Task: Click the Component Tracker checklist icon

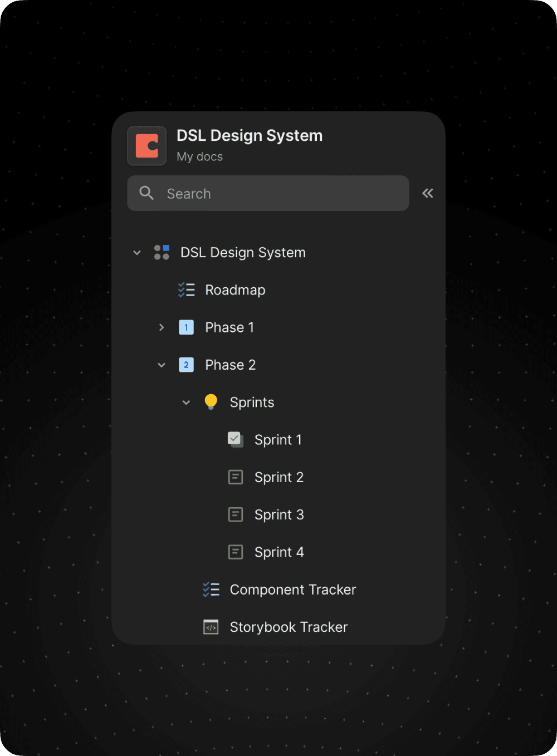Action: coord(211,590)
